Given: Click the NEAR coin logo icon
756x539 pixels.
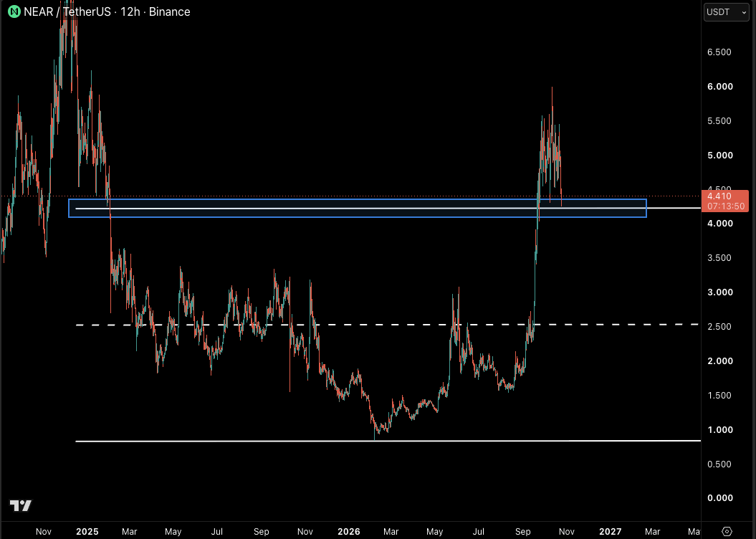Looking at the screenshot, I should [14, 11].
